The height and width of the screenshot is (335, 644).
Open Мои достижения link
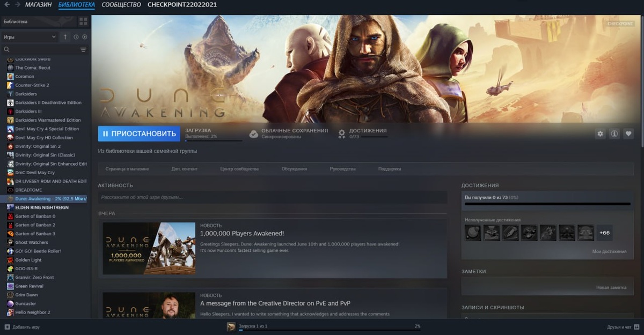coord(609,251)
